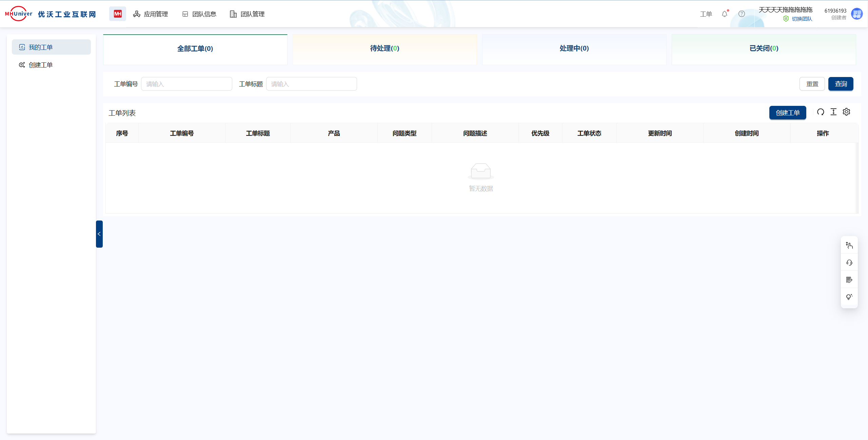The image size is (868, 440).
Task: Switch to the 已关闭 tab
Action: pos(764,49)
